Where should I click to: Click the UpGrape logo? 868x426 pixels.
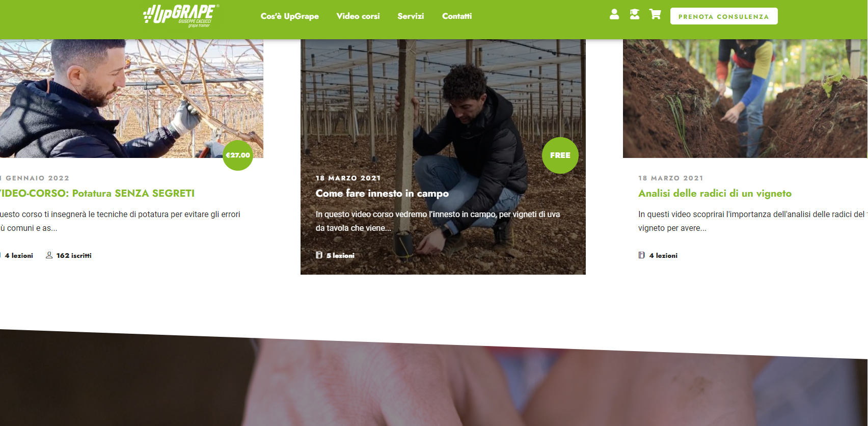click(181, 16)
